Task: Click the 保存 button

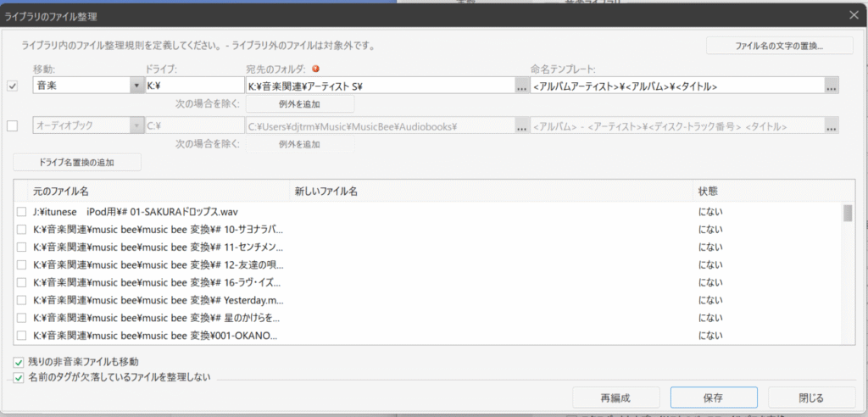Action: pos(713,397)
